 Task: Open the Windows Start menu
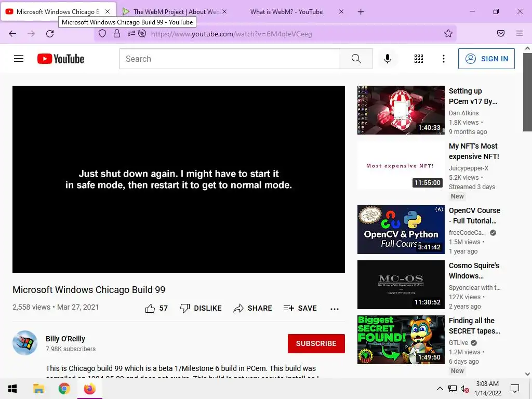(12, 389)
